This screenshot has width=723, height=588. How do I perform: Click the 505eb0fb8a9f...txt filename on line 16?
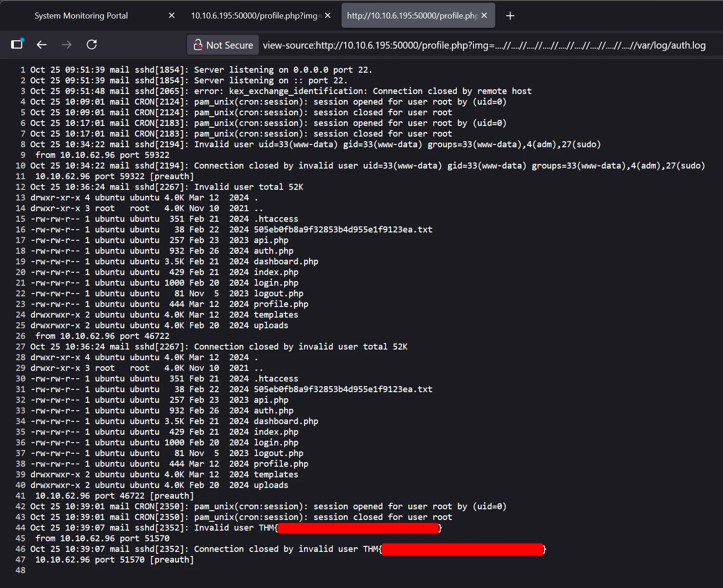click(343, 230)
